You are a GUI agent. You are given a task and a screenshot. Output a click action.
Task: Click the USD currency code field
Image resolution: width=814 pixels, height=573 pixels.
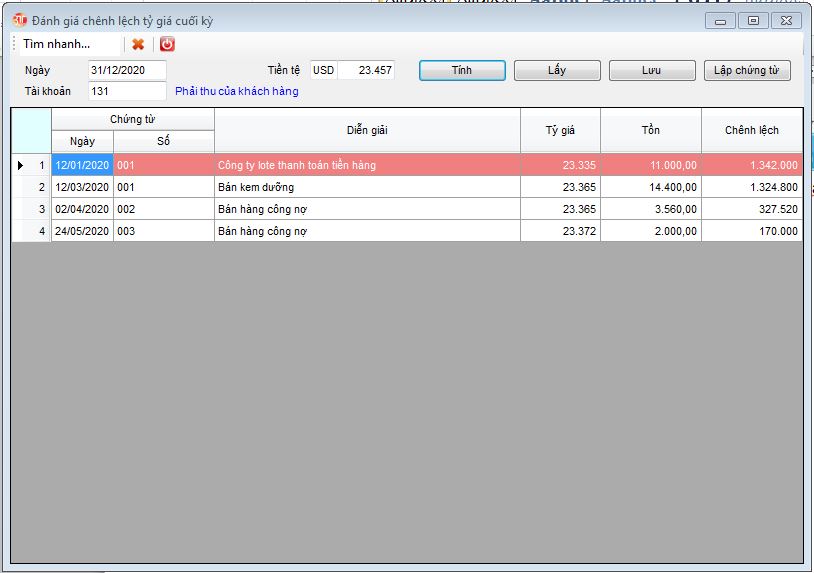click(x=323, y=70)
